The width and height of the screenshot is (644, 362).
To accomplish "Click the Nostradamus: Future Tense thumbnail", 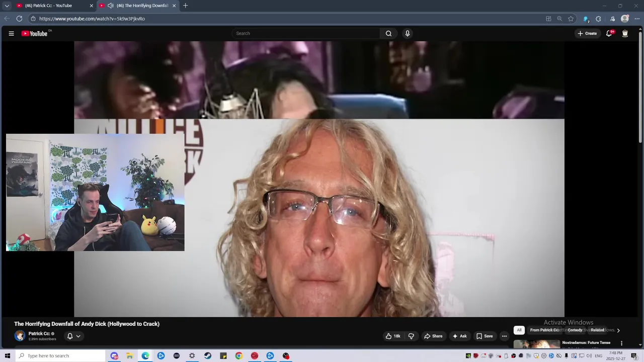I will [x=537, y=345].
